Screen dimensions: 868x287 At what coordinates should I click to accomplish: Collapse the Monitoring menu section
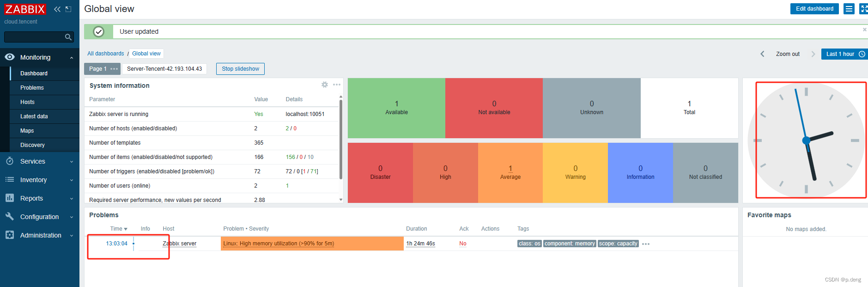[72, 58]
